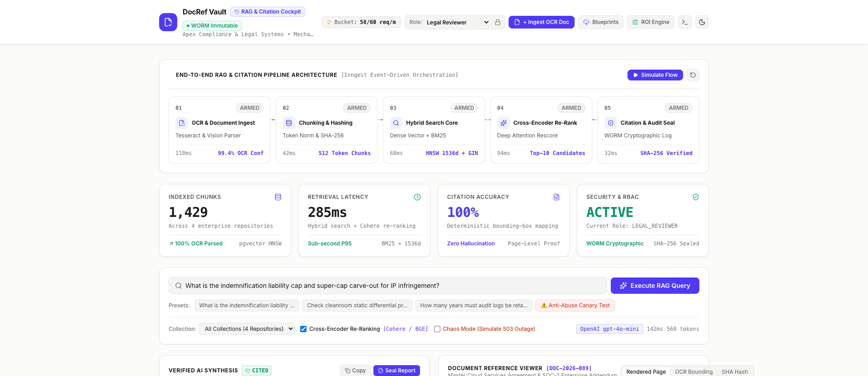Screen dimensions: 868x376
Task: Run the Anti-Abuse Canary Test preset
Action: click(x=575, y=305)
